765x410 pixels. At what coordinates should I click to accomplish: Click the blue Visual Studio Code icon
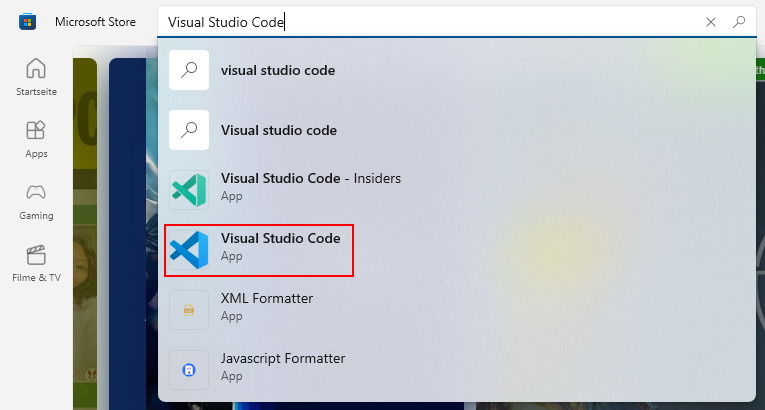(189, 250)
